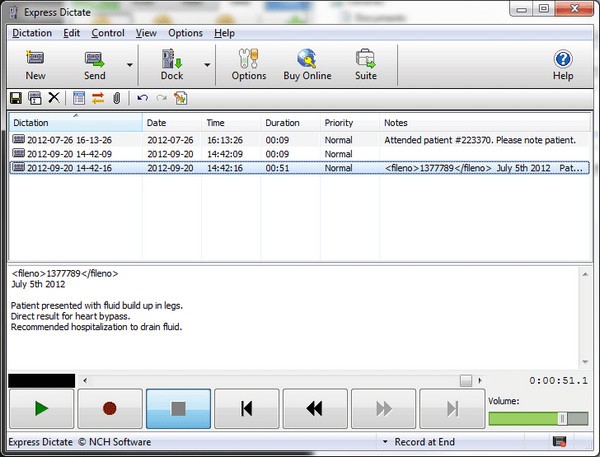Click the floppy disk save icon
The image size is (600, 457).
[16, 98]
